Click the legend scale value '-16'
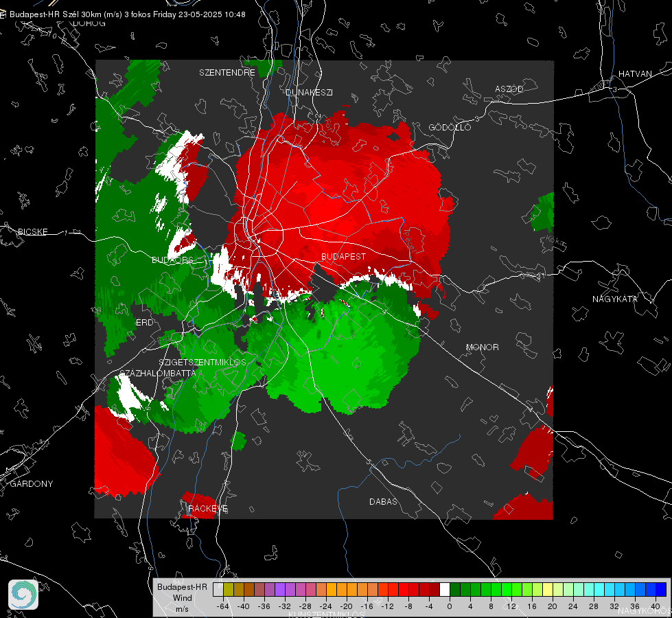 (367, 606)
